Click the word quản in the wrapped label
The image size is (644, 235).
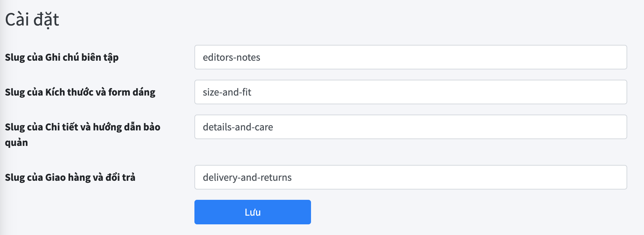click(x=16, y=142)
